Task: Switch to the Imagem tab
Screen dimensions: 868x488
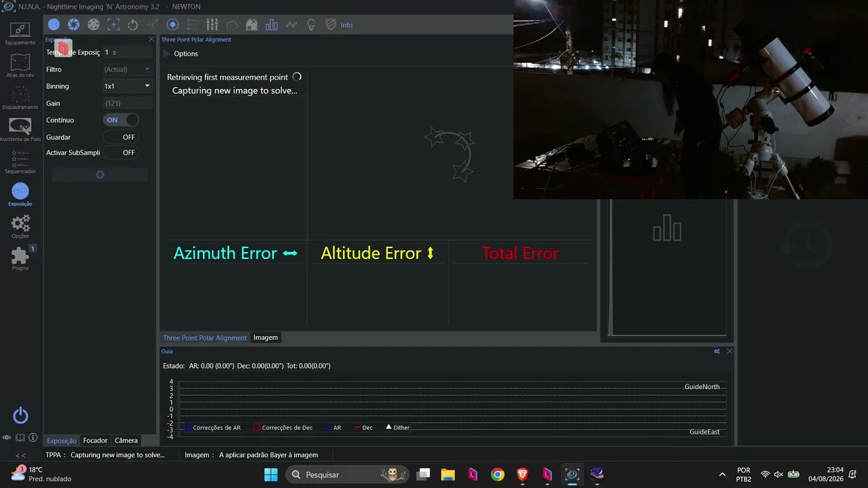Action: tap(265, 338)
